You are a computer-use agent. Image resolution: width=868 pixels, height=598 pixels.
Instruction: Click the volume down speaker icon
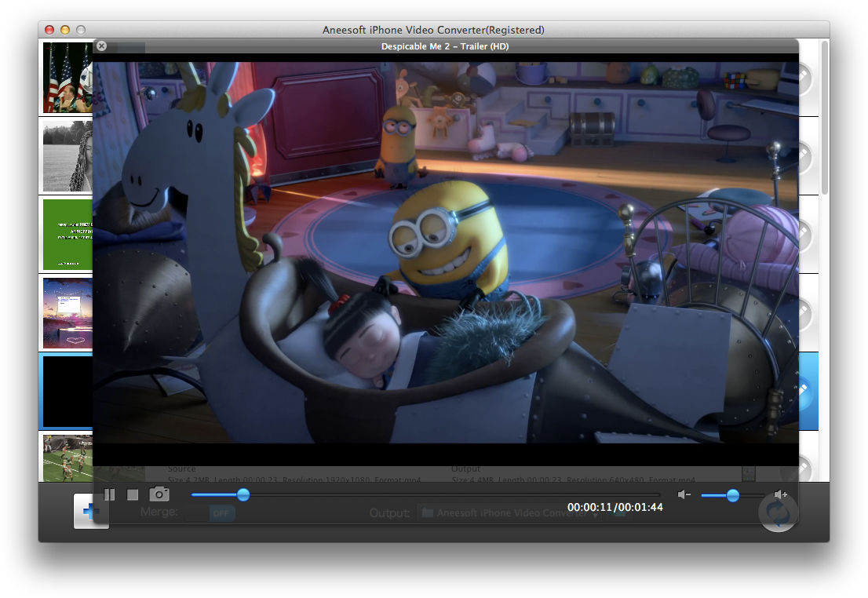click(x=684, y=494)
